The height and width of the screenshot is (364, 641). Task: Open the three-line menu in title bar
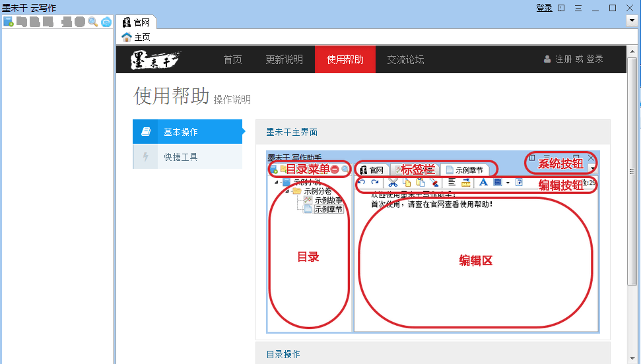pyautogui.click(x=578, y=8)
